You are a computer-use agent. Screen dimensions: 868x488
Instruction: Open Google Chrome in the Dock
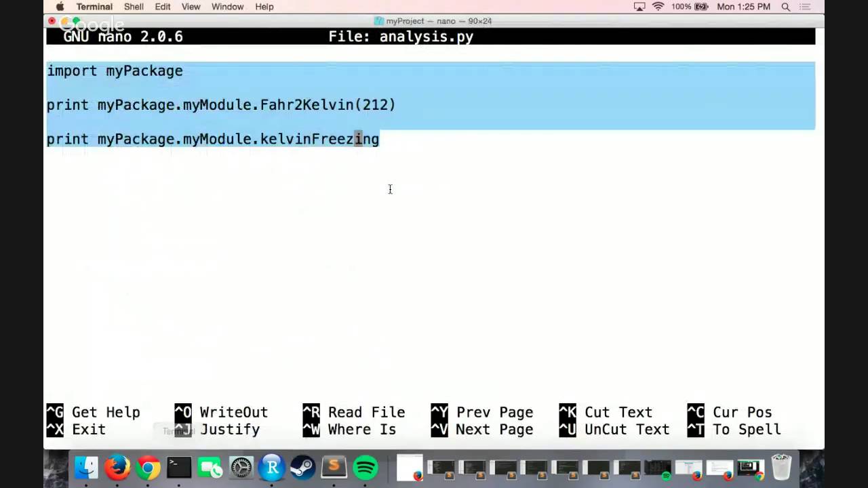coord(148,468)
